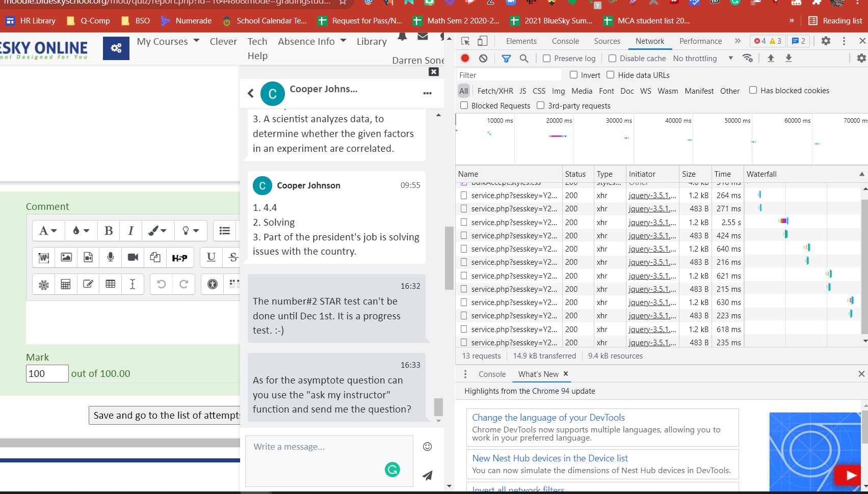Viewport: 868px width, 494px height.
Task: Click Write a message text box
Action: pyautogui.click(x=329, y=461)
